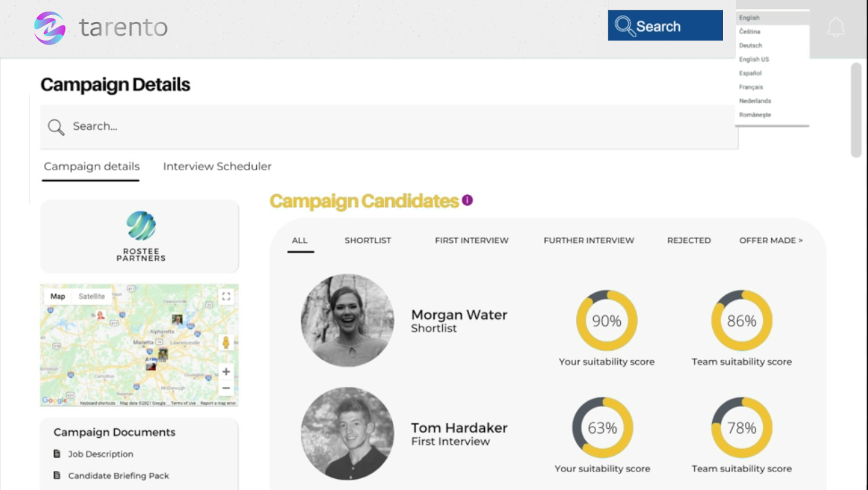Choose Français in the language dropdown

(751, 87)
